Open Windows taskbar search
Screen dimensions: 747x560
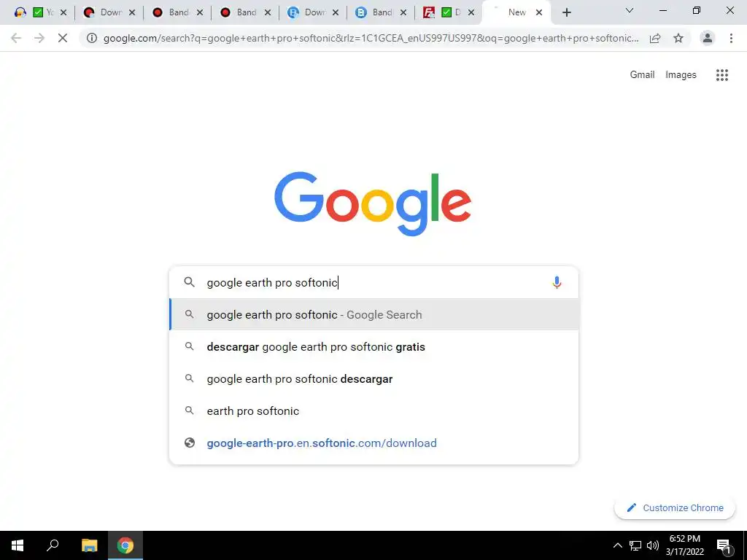[x=53, y=545]
